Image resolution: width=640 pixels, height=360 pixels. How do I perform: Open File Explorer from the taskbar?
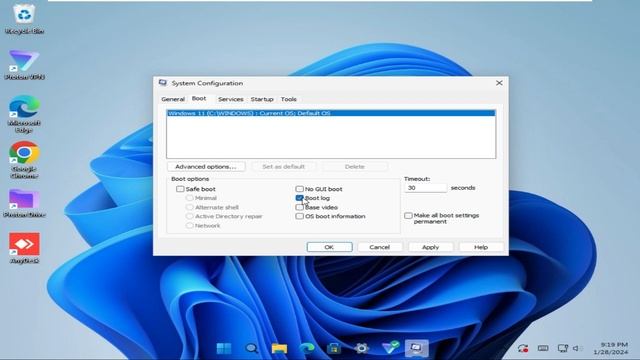[x=280, y=348]
